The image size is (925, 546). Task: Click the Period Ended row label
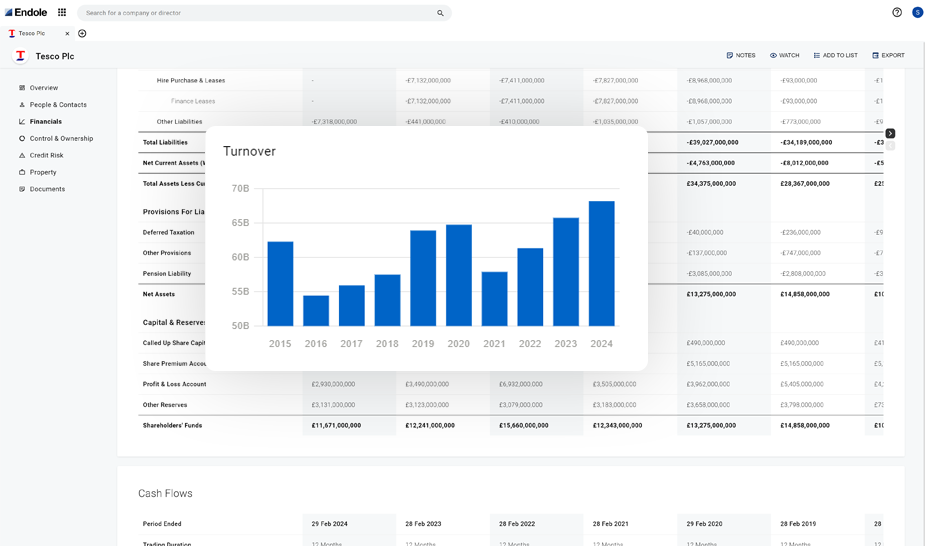(x=162, y=524)
